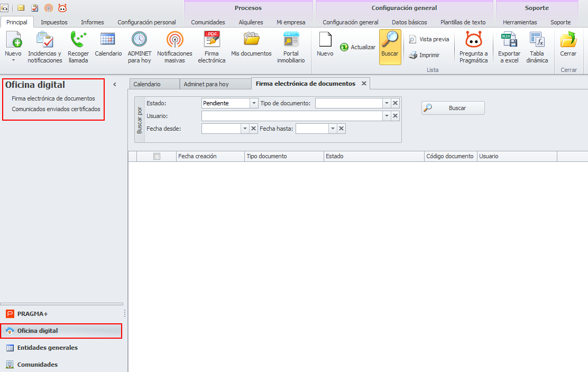
Task: Click the Buscar button in filter panel
Action: 453,108
